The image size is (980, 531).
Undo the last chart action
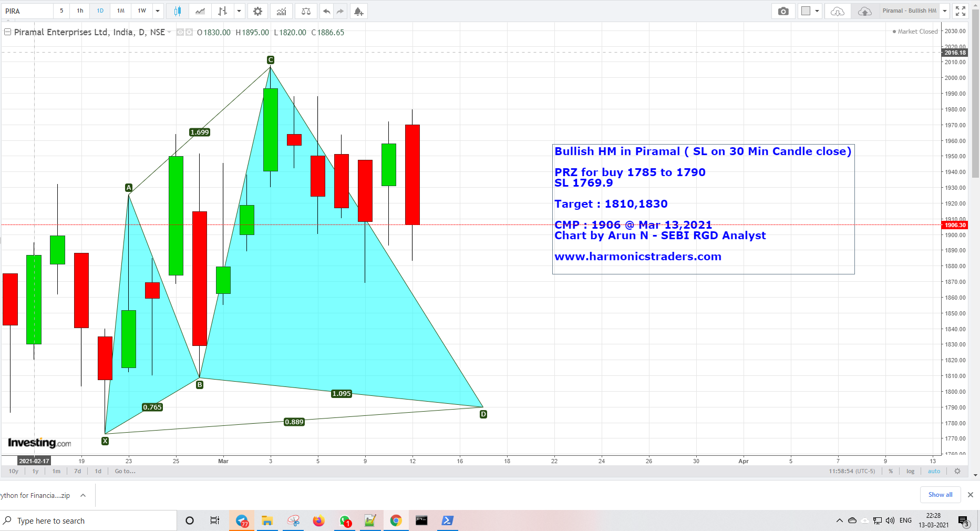[326, 11]
